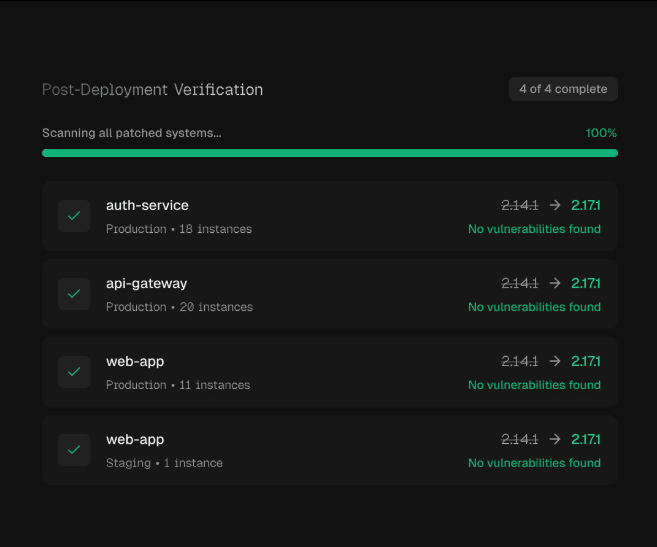Select the checkmark on the Production web-app row
The height and width of the screenshot is (547, 657).
(x=74, y=372)
